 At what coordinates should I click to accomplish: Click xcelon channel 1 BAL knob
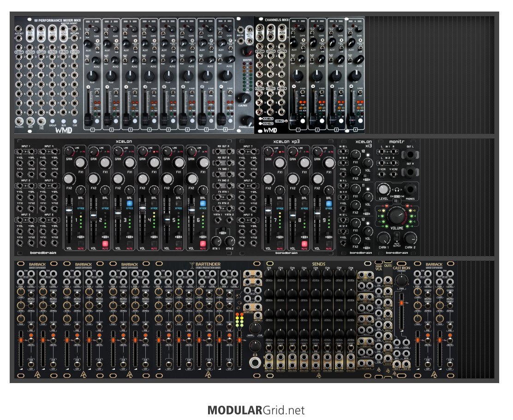[81, 190]
